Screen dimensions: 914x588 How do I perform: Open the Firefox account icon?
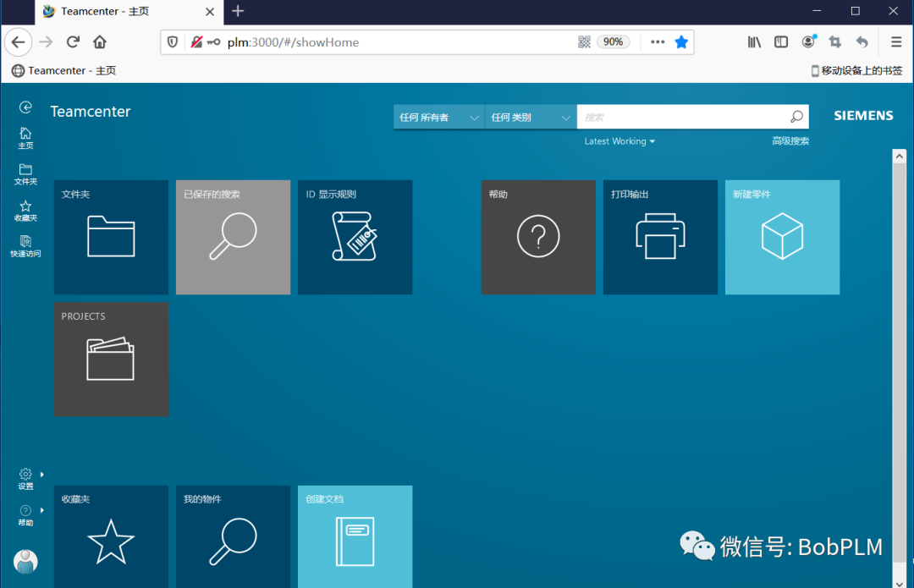[x=808, y=41]
